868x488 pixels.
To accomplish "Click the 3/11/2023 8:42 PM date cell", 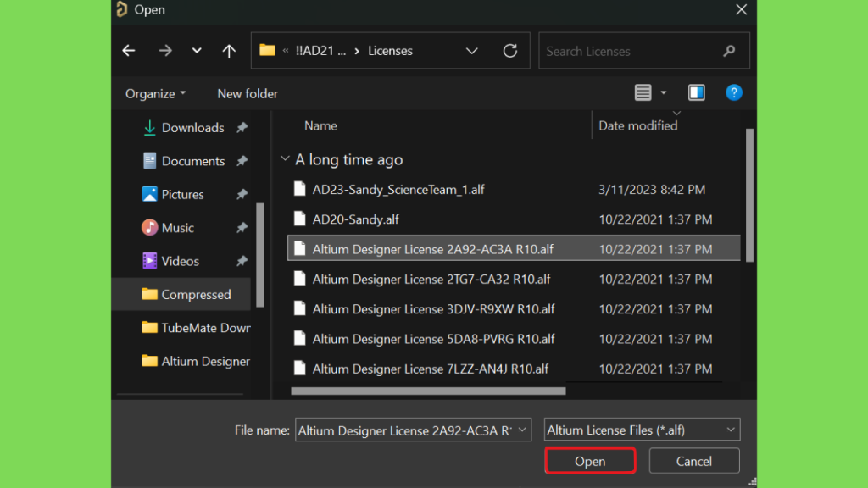I will click(652, 190).
